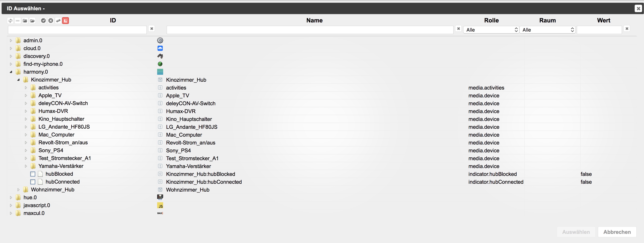Open the Rolle filter dropdown
This screenshot has width=644, height=243.
point(491,30)
